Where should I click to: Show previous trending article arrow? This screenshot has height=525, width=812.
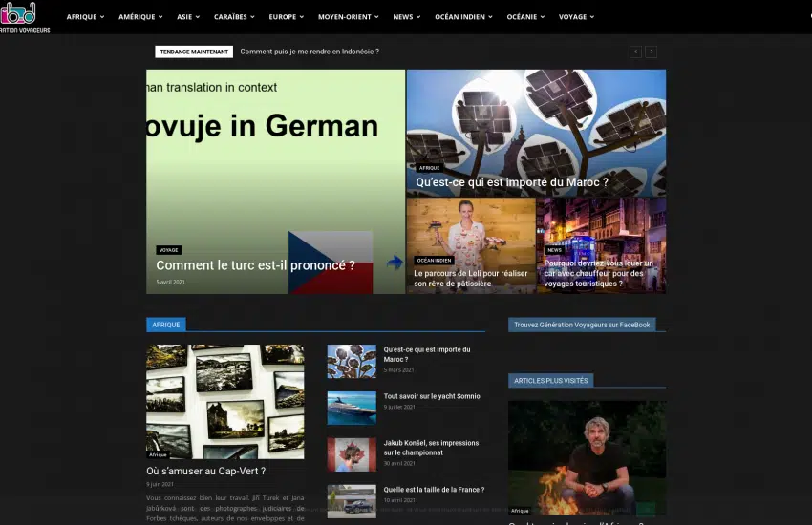point(635,52)
